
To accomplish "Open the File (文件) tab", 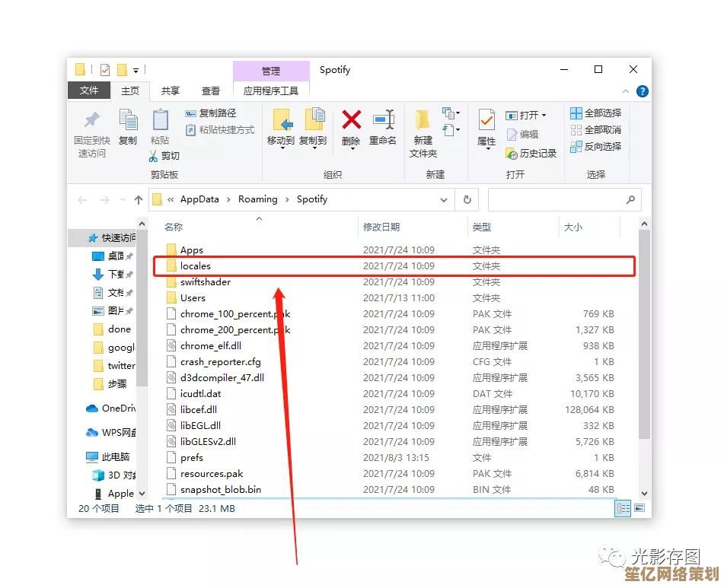I will (89, 91).
